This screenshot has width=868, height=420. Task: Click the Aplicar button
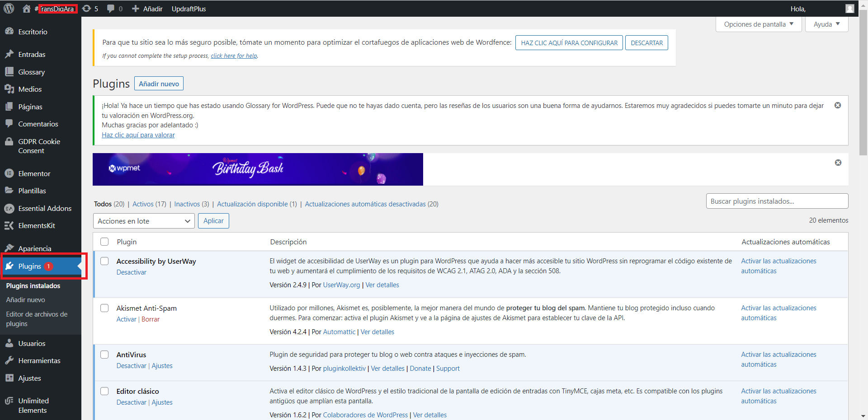click(x=213, y=221)
